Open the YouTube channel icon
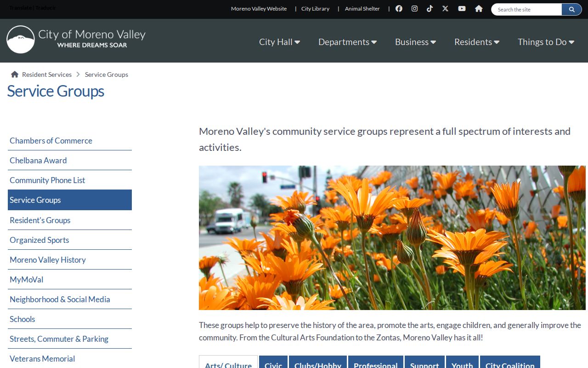The width and height of the screenshot is (588, 368). tap(462, 9)
